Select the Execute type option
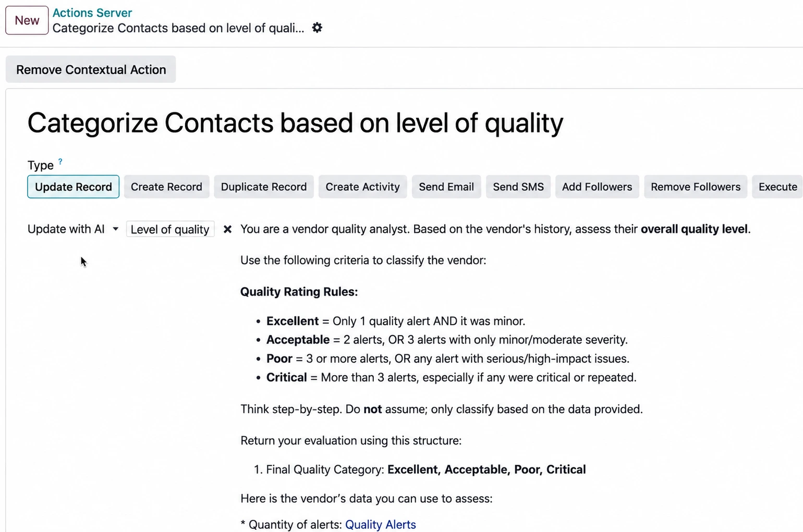The image size is (803, 532). coord(777,187)
